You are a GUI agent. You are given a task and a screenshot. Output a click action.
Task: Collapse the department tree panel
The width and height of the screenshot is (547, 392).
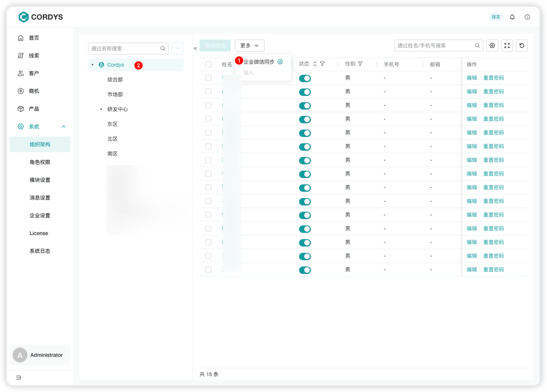[195, 49]
